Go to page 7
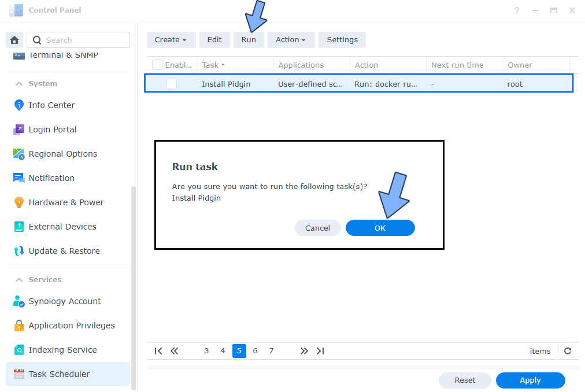The width and height of the screenshot is (585, 392). pyautogui.click(x=271, y=351)
